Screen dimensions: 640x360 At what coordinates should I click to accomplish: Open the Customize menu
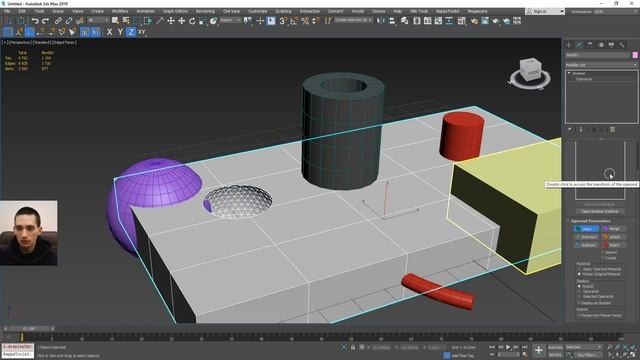pyautogui.click(x=258, y=11)
